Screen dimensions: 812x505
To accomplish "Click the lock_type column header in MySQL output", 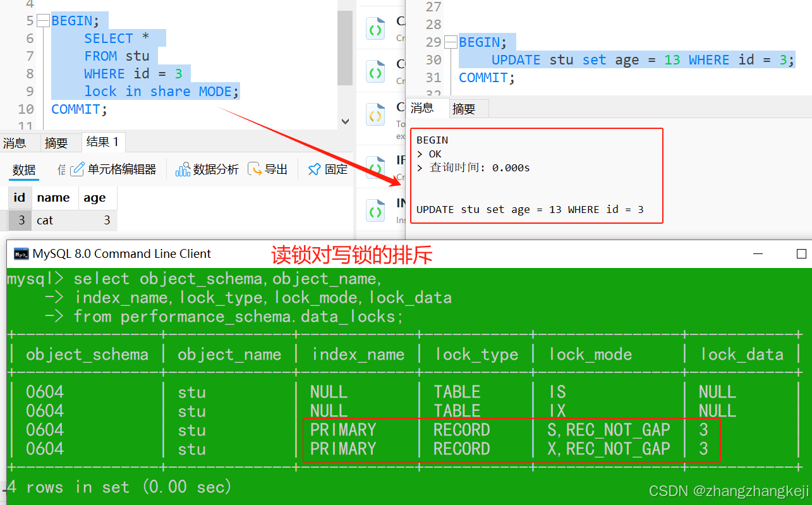I will coord(476,355).
